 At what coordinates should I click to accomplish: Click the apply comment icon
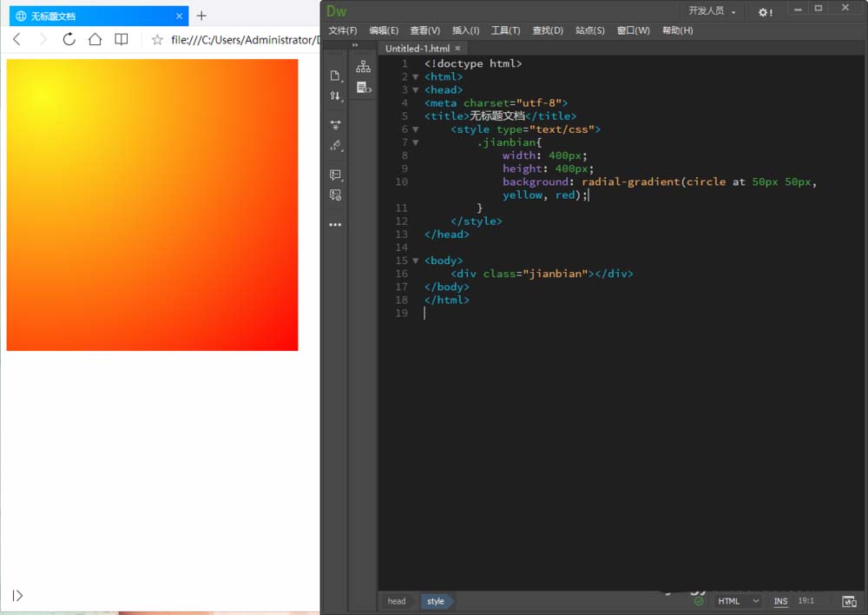pyautogui.click(x=336, y=175)
